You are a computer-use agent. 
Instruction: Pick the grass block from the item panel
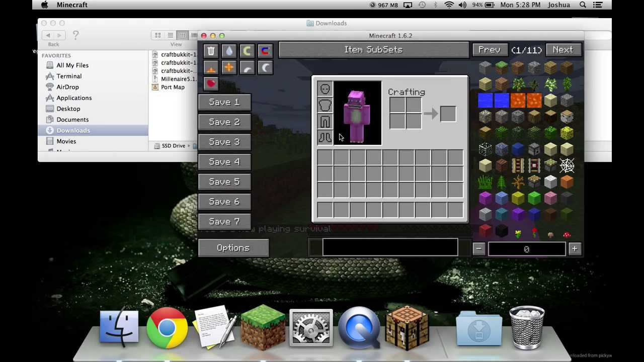tap(502, 67)
